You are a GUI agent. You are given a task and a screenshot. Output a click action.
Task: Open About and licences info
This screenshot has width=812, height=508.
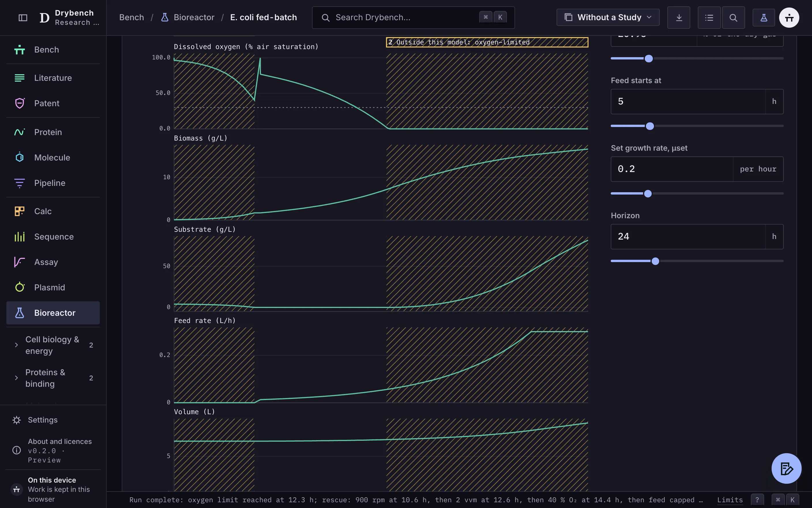point(53,451)
